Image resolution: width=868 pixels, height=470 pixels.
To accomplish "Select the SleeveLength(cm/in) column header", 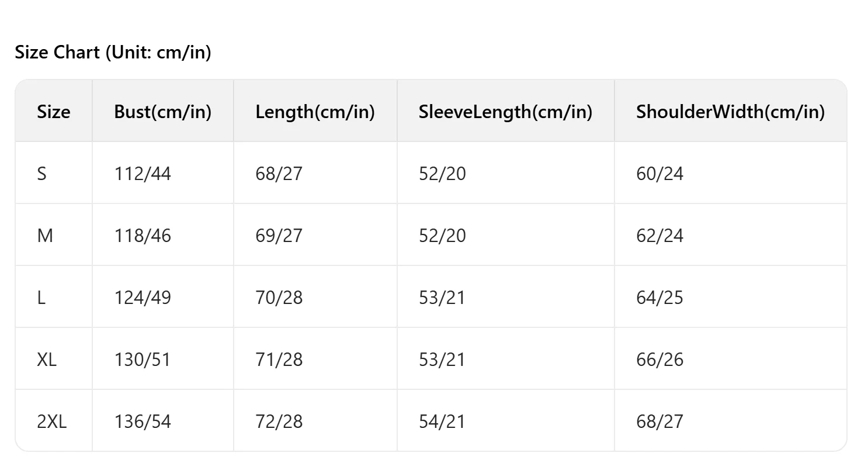I will pyautogui.click(x=505, y=112).
